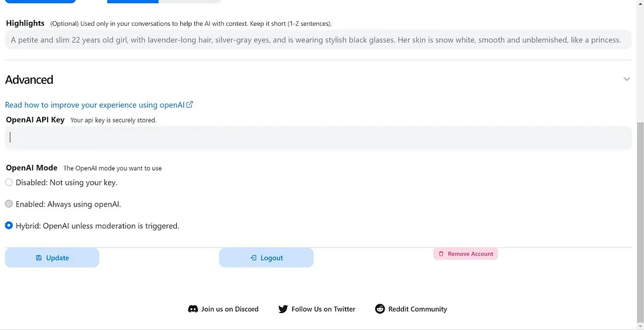This screenshot has height=330, width=644.
Task: Click the vertical page scrollbar
Action: 640,222
